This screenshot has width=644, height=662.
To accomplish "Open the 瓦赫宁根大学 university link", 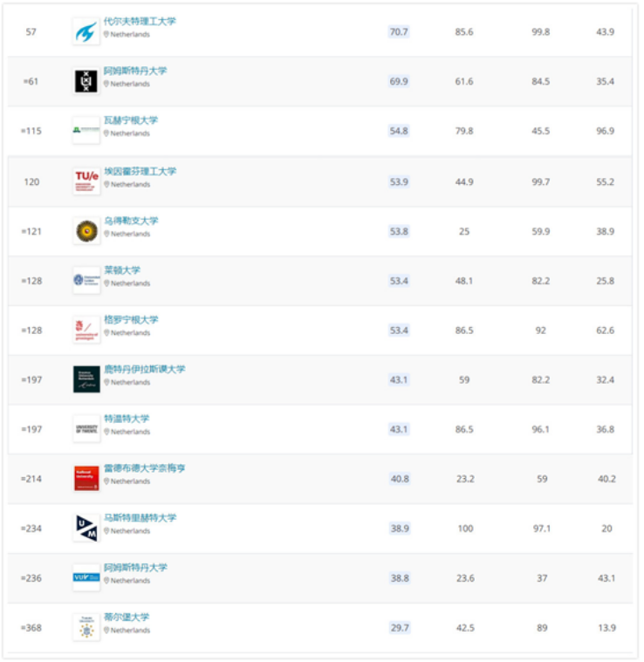I will (x=131, y=120).
